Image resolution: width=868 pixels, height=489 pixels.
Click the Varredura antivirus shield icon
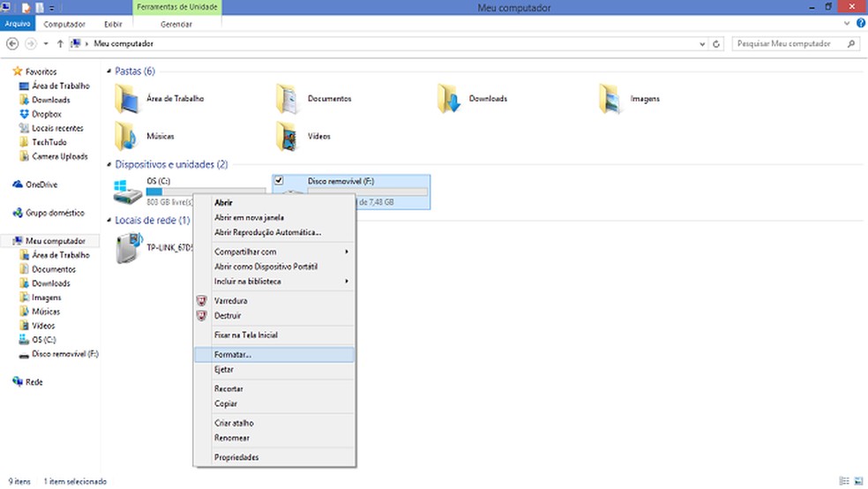[201, 301]
